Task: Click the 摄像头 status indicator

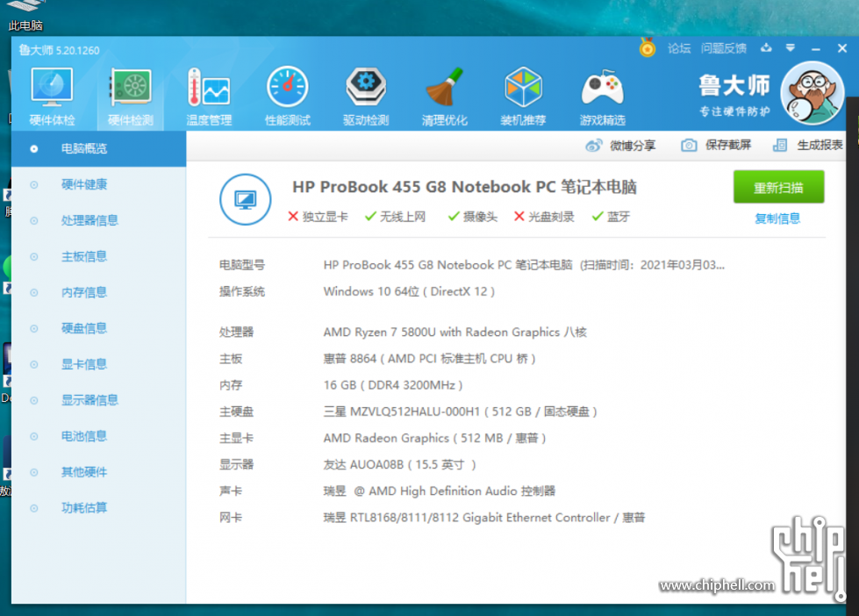Action: [x=472, y=217]
